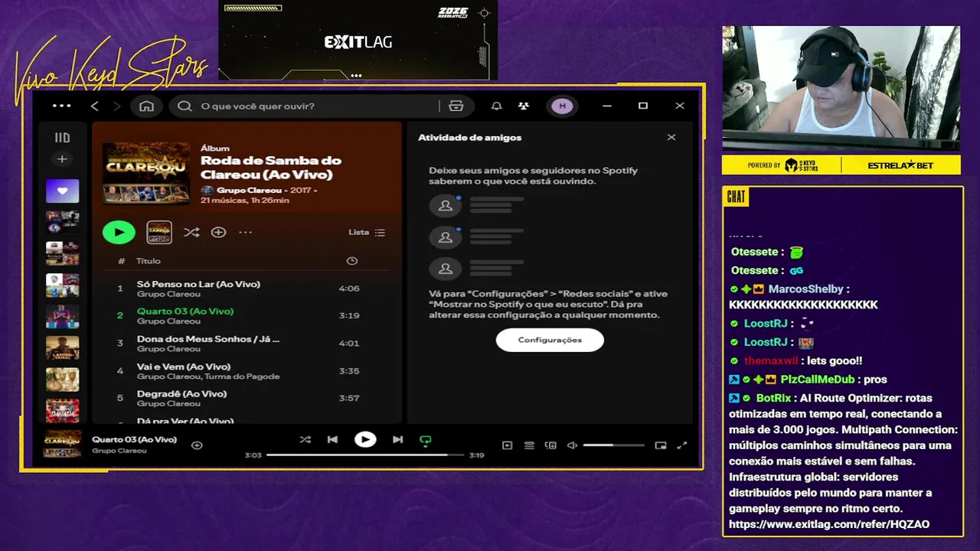
Task: Toggle the friends activity icon
Action: [x=523, y=106]
